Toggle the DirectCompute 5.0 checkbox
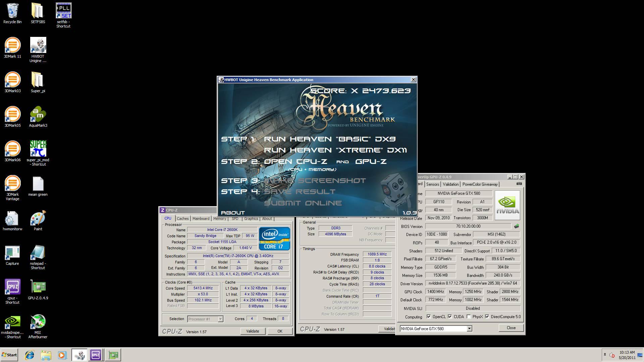Viewport: 644px width, 362px height. (x=487, y=317)
